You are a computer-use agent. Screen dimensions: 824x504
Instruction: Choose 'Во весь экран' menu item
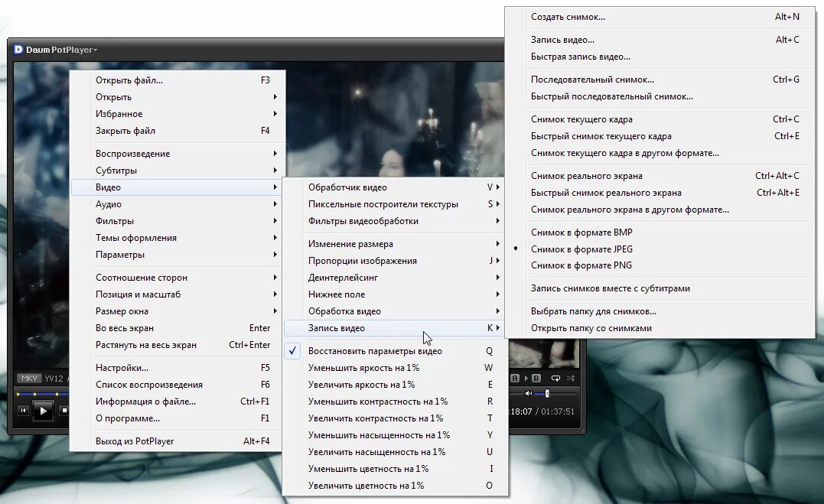[178, 328]
